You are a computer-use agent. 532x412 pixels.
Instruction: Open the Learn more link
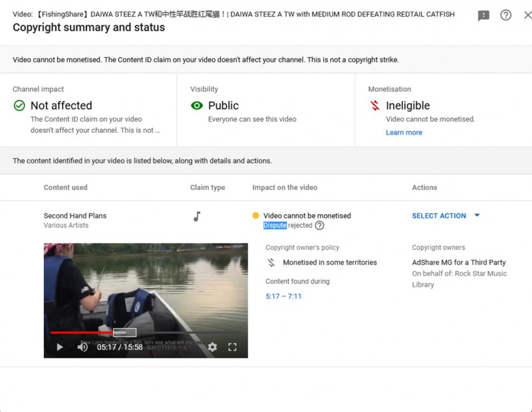[x=404, y=132]
